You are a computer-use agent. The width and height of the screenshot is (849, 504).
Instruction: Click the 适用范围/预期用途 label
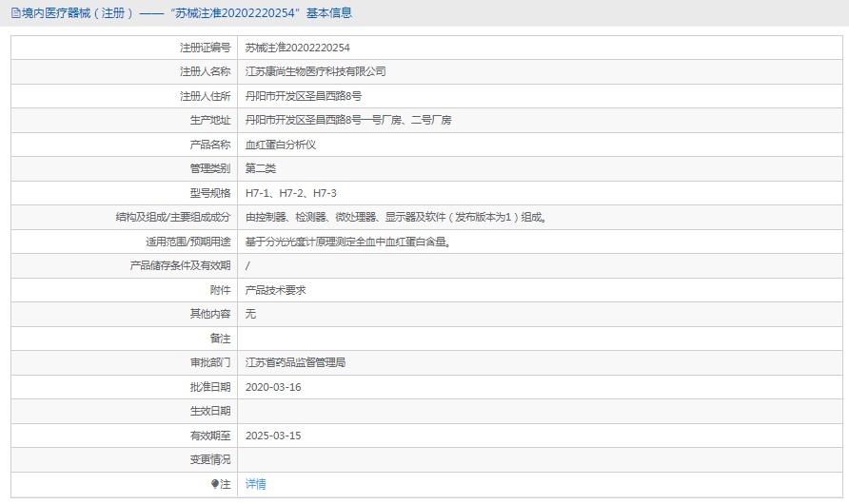(188, 242)
